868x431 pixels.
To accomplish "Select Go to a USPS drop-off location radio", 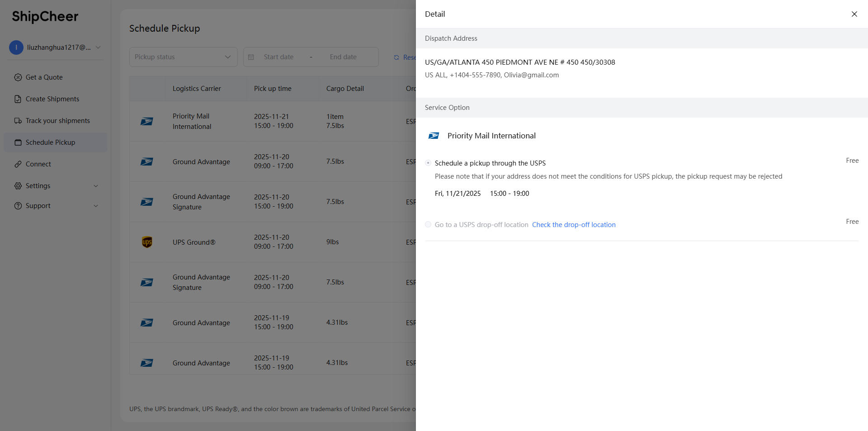I will (x=428, y=224).
